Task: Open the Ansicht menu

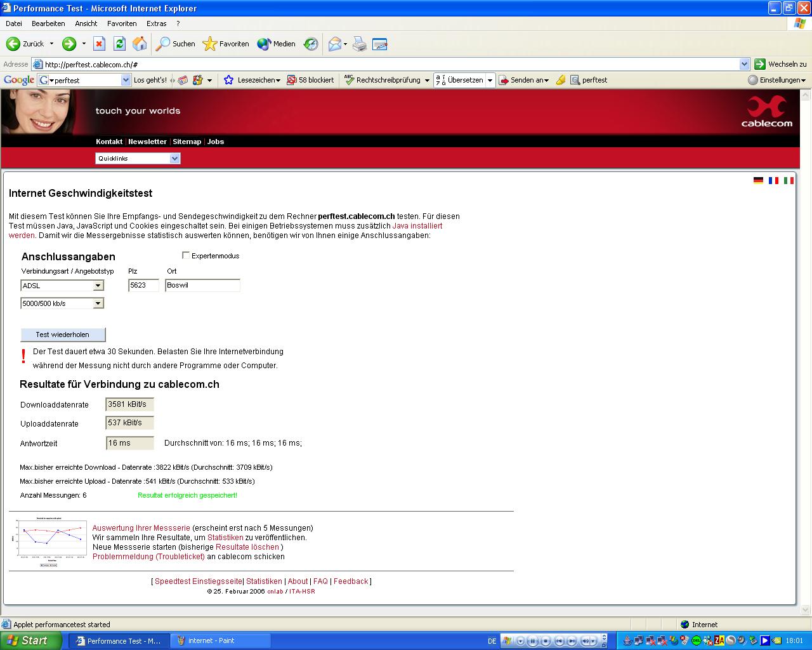Action: [x=86, y=23]
